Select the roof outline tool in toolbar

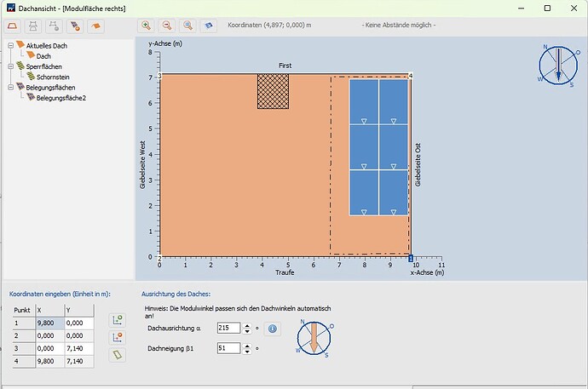point(13,26)
